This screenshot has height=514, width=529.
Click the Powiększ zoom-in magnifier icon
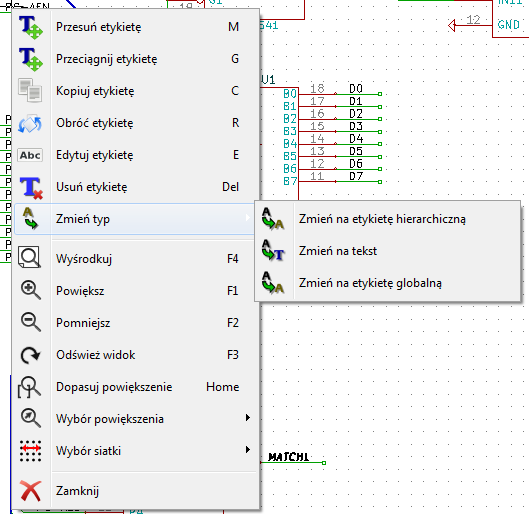tap(31, 290)
